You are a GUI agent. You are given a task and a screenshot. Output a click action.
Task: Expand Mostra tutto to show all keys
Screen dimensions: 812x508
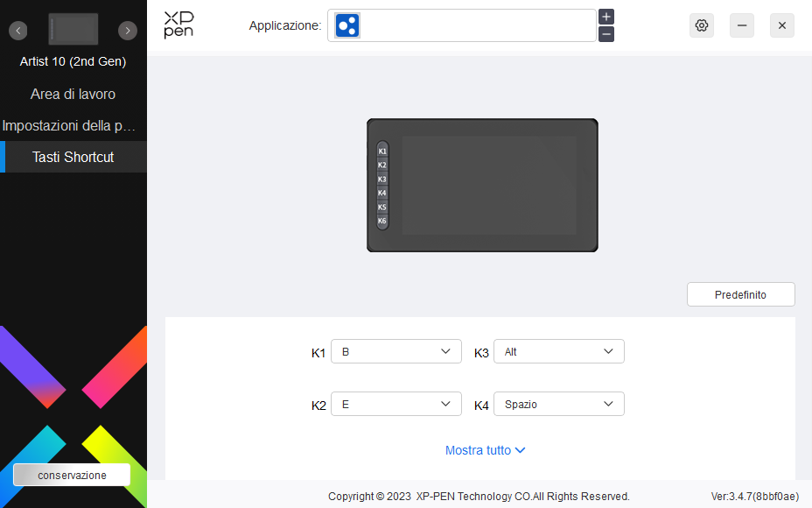pos(485,450)
